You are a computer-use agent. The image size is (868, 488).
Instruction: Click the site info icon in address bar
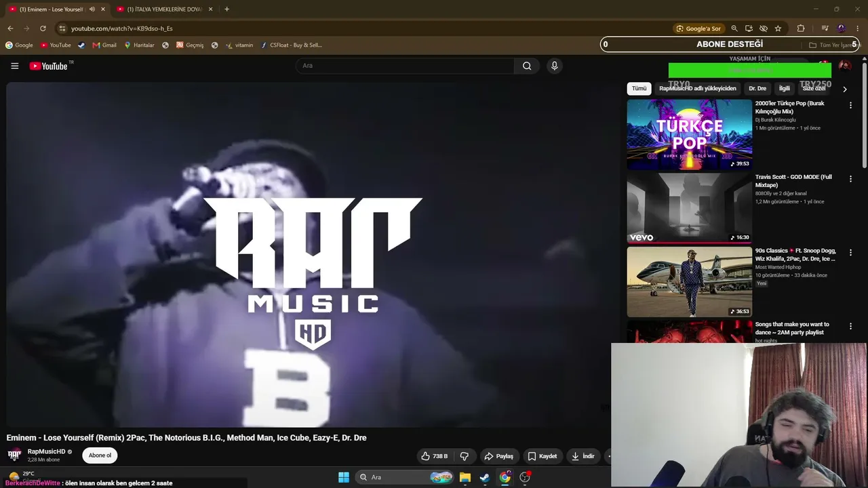[62, 28]
